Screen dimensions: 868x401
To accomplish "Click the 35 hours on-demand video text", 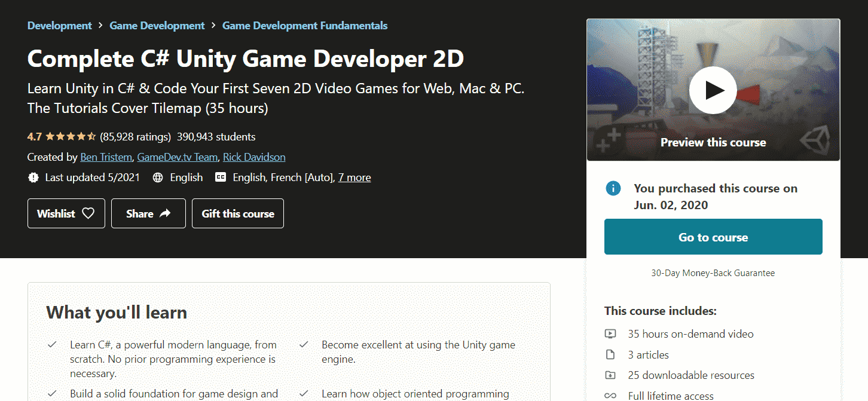I will tap(690, 334).
